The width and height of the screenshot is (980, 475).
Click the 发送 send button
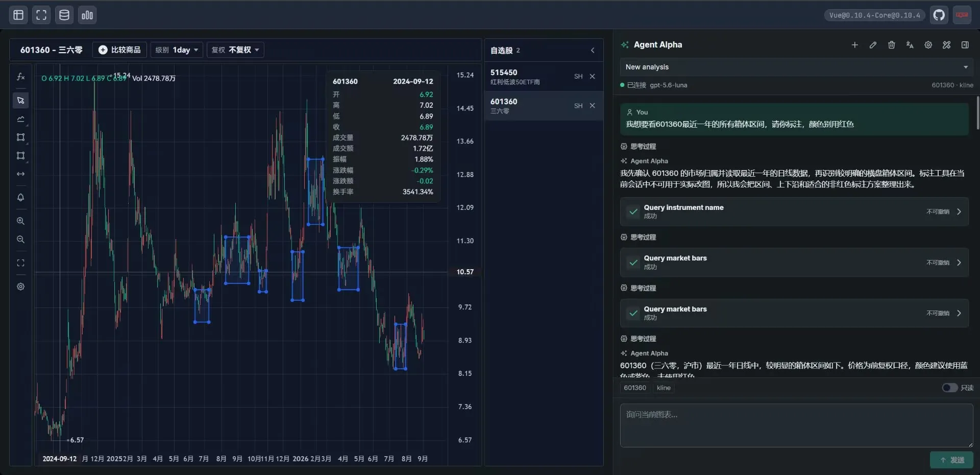951,460
